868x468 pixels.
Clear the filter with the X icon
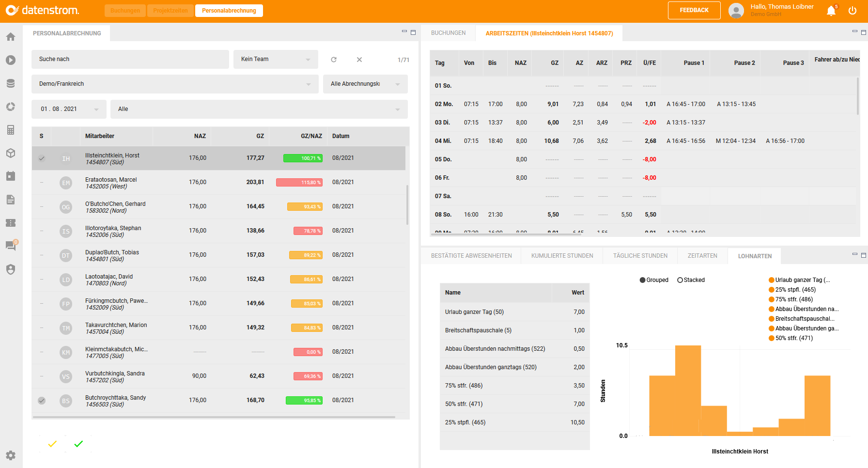359,59
